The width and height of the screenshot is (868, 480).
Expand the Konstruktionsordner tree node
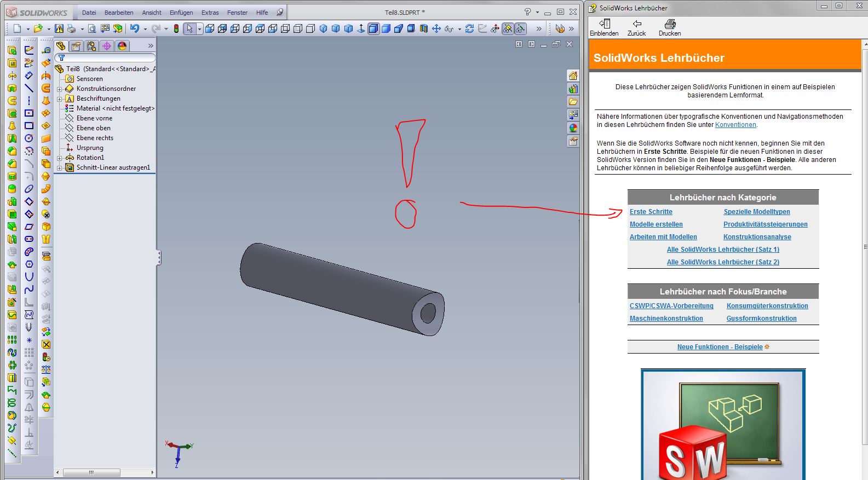click(60, 89)
